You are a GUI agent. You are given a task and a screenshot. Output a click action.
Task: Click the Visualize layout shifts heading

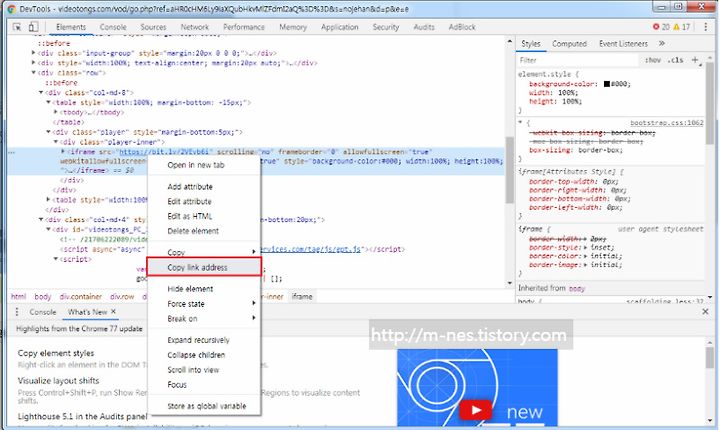pyautogui.click(x=58, y=380)
